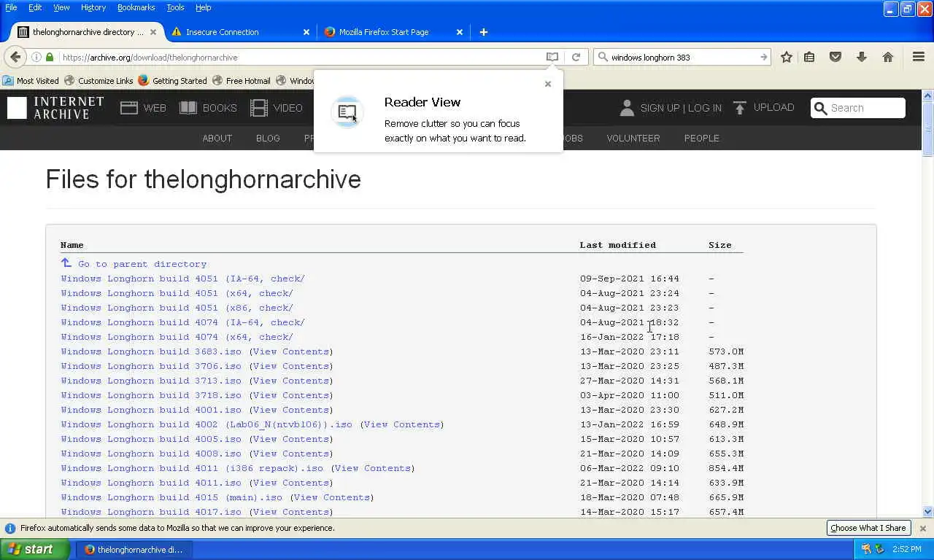This screenshot has width=934, height=560.
Task: Download Windows Longhorn build 3683.iso
Action: click(151, 351)
